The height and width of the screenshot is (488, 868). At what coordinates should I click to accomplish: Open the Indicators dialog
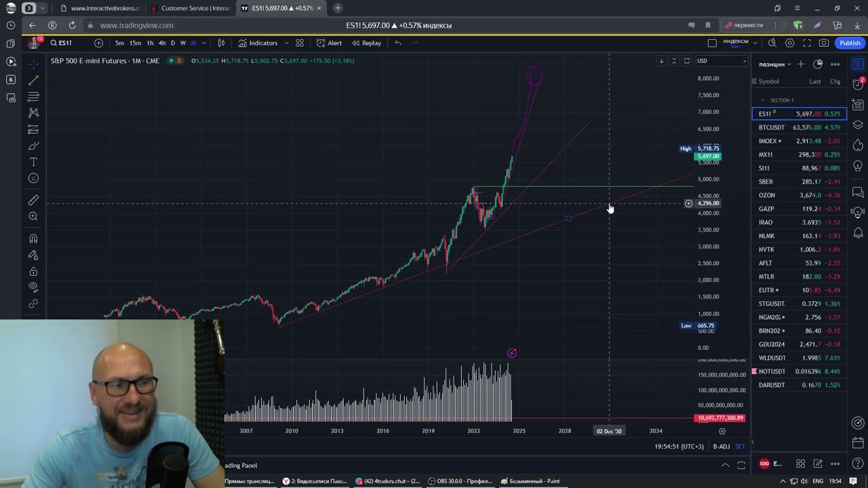pos(258,43)
